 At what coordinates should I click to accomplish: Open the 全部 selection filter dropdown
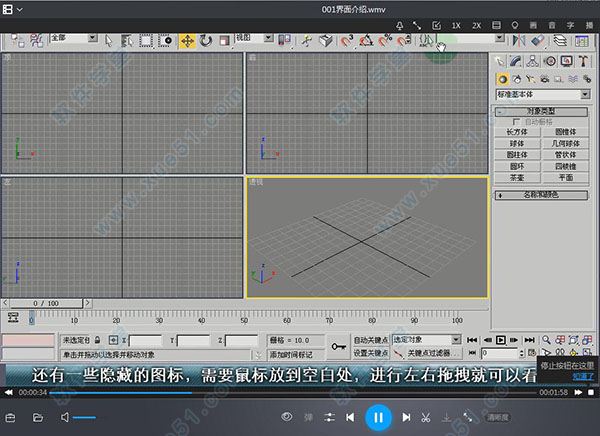click(x=74, y=38)
